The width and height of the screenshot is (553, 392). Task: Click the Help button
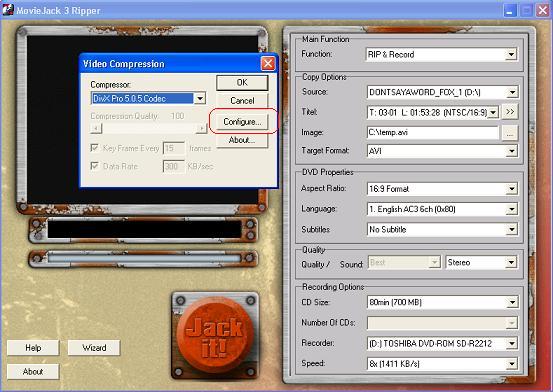(x=33, y=348)
